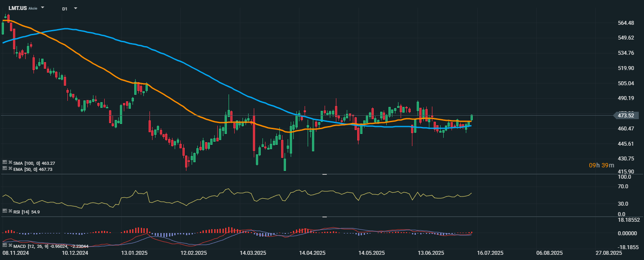The height and width of the screenshot is (260, 644).
Task: Open settings for the SMA 100 indicator
Action: click(x=5, y=162)
